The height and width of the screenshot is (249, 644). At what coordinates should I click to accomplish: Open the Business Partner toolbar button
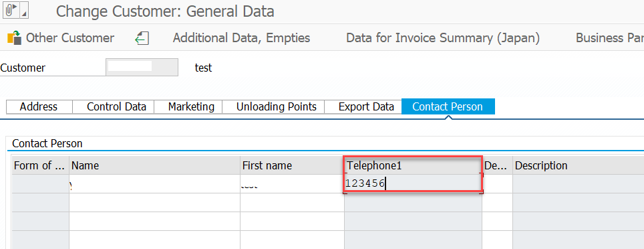point(609,38)
